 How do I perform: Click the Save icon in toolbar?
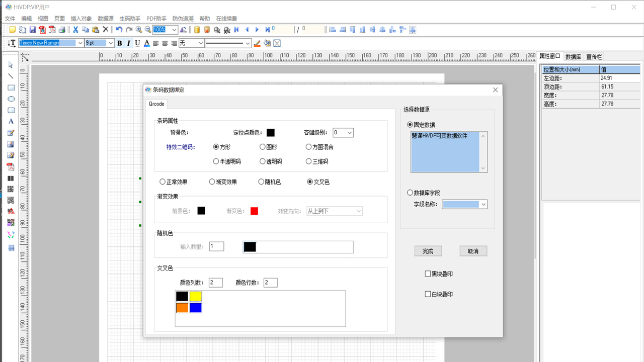[x=32, y=30]
